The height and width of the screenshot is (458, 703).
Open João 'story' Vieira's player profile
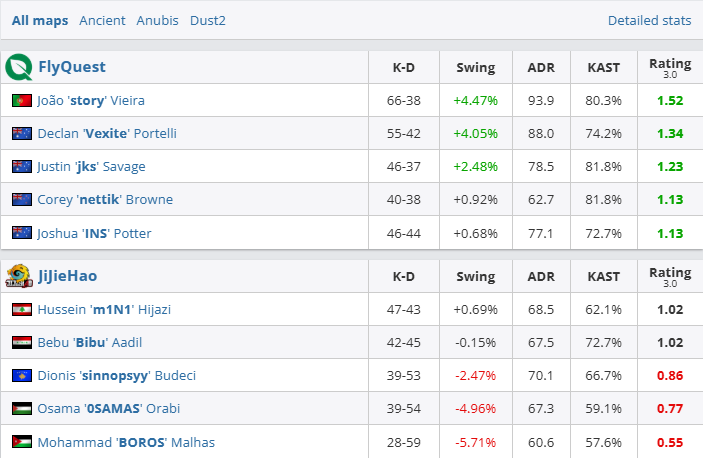coord(91,100)
